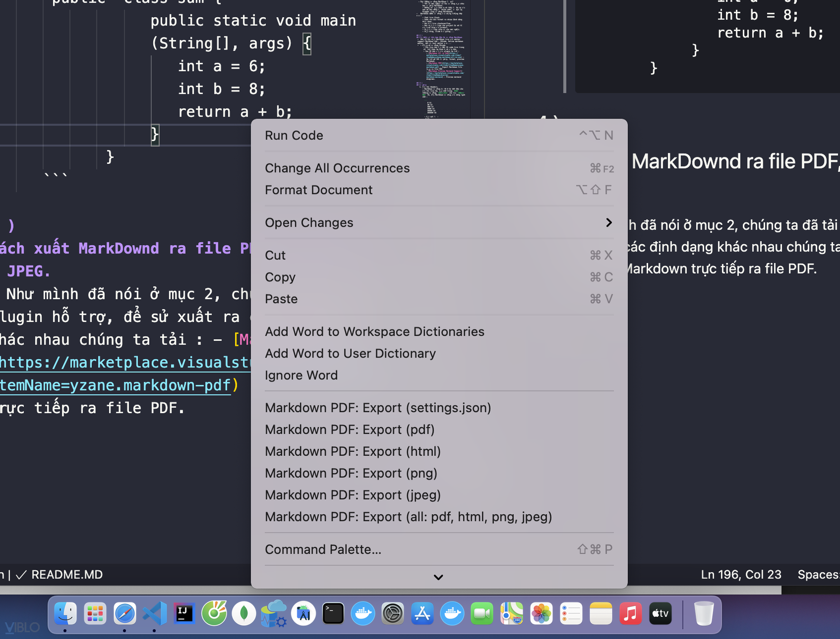840x639 pixels.
Task: Open the Trash in the Dock
Action: [704, 614]
